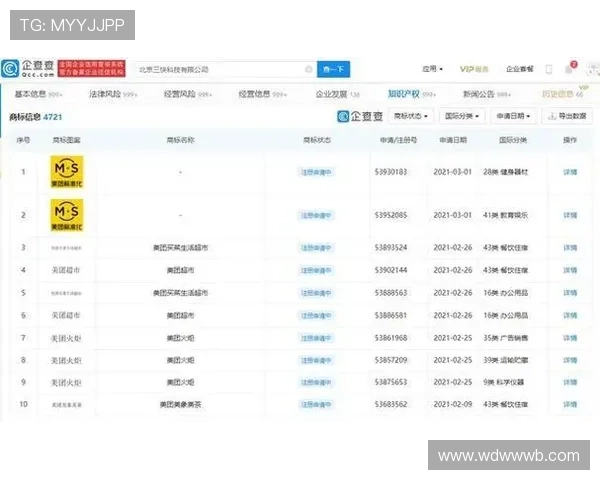The image size is (600, 480).
Task: Click the trademark count 4721
Action: point(53,117)
